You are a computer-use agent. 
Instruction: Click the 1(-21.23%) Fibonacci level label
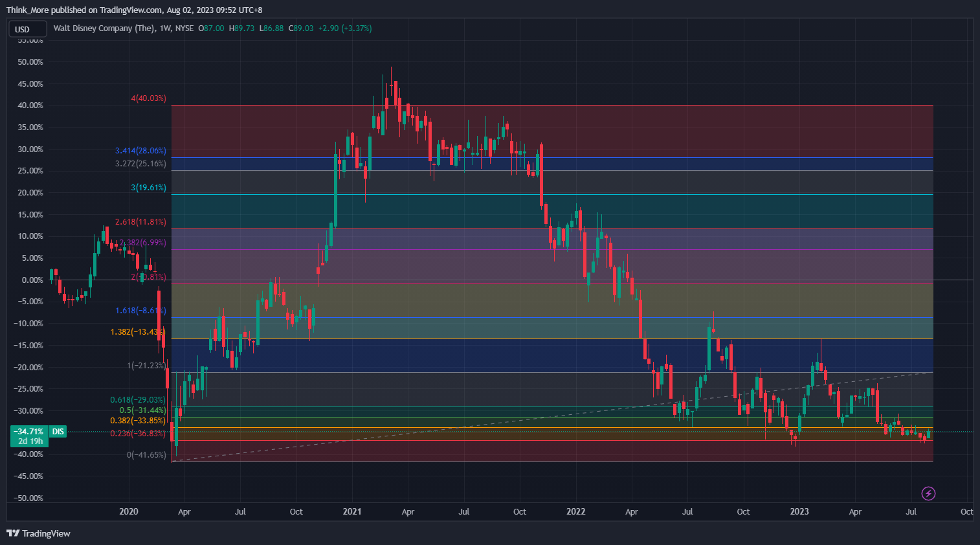[x=147, y=366]
